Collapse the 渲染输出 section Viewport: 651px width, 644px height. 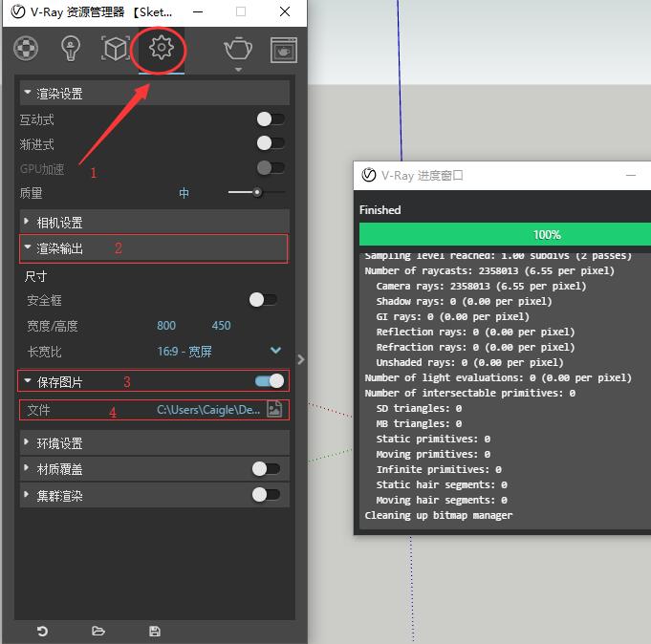[153, 248]
